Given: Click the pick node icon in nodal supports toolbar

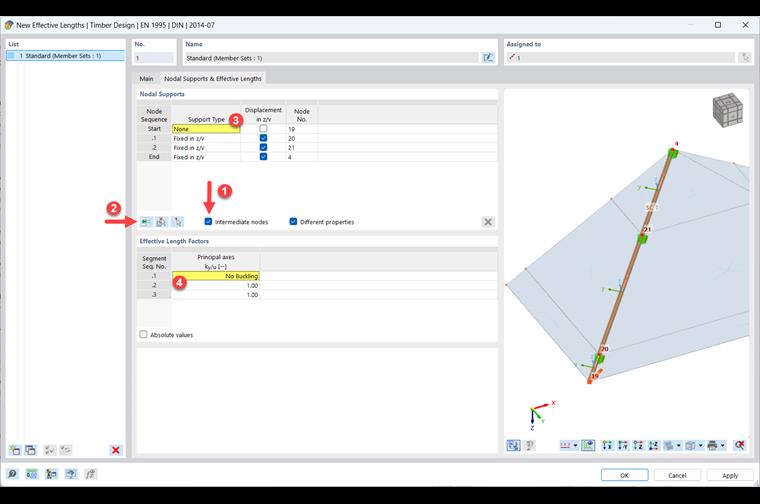Looking at the screenshot, I should pos(178,222).
